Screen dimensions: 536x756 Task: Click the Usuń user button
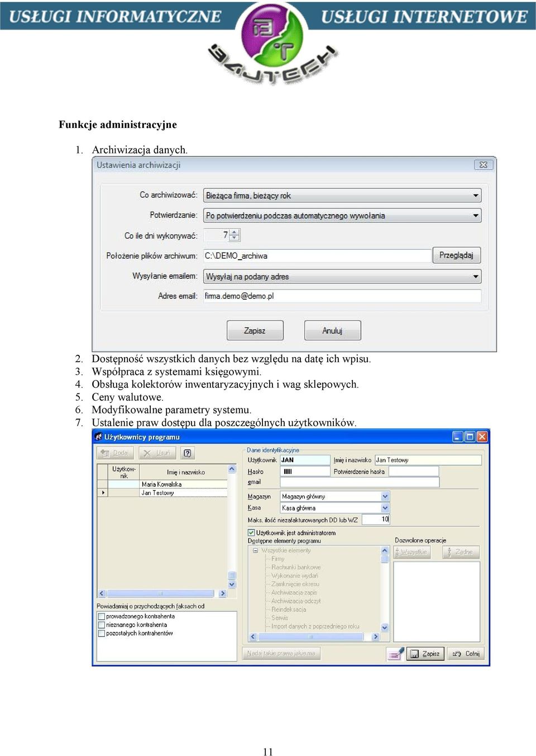coord(157,453)
